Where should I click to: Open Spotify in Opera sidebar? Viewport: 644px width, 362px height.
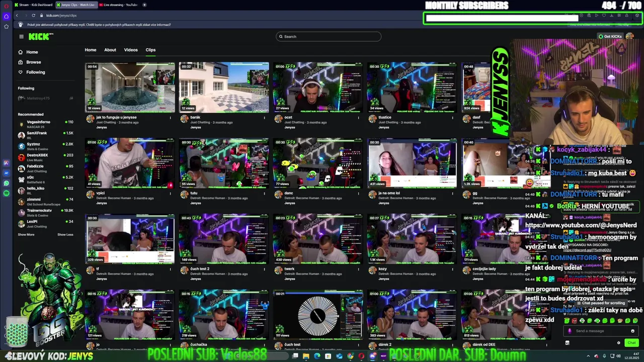[6, 193]
